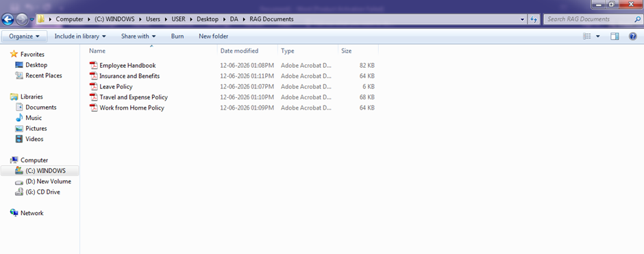Click the PDF icon of Leave Policy
This screenshot has width=644, height=254.
[x=94, y=86]
